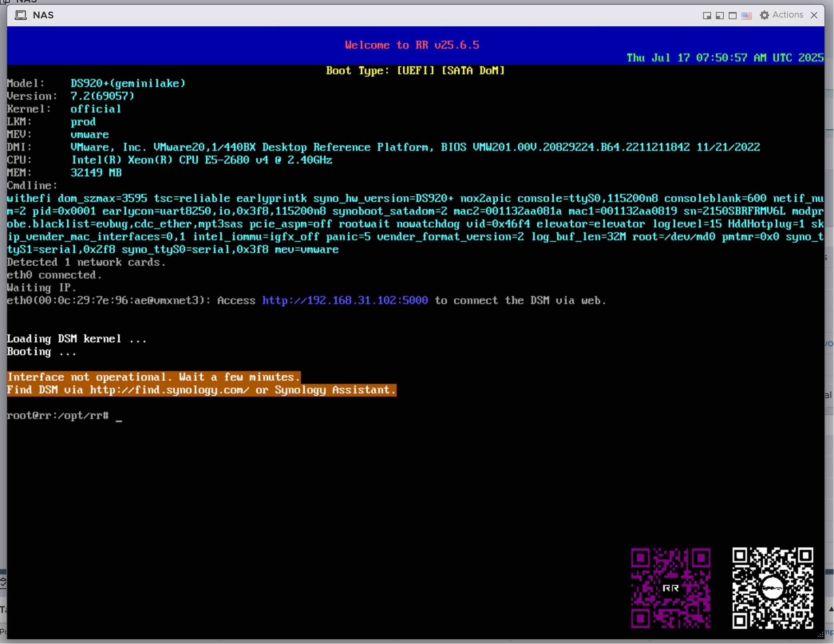Click the 'Loading DSM kernel ...' line

pyautogui.click(x=77, y=339)
